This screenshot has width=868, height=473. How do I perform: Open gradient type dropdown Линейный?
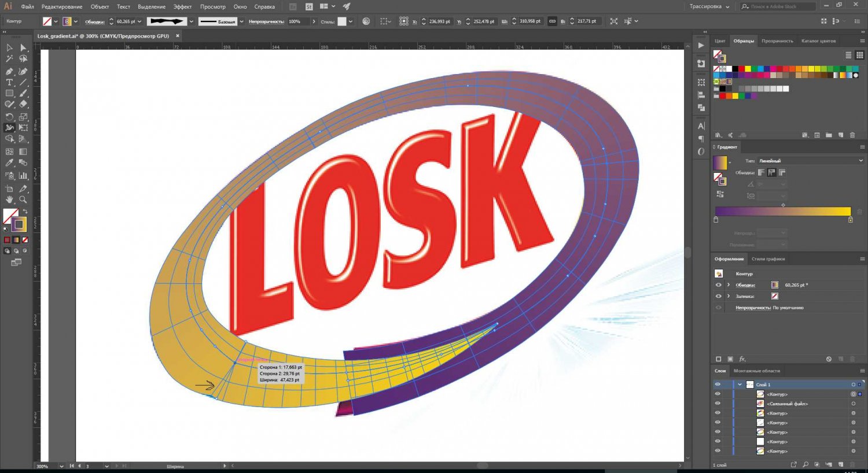pyautogui.click(x=810, y=161)
